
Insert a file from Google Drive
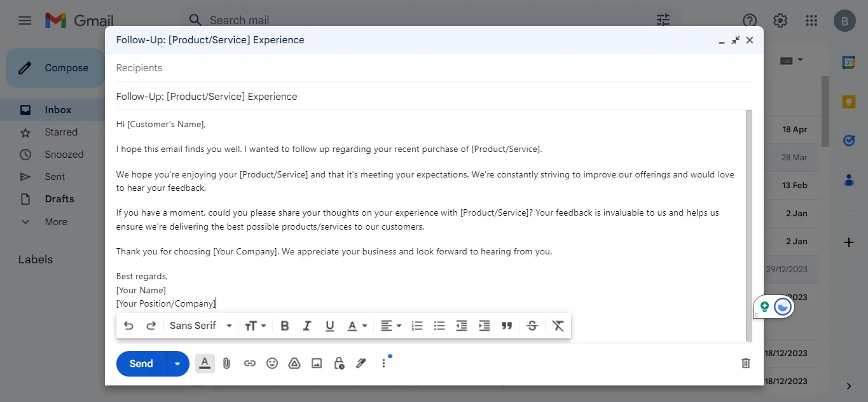pyautogui.click(x=294, y=363)
